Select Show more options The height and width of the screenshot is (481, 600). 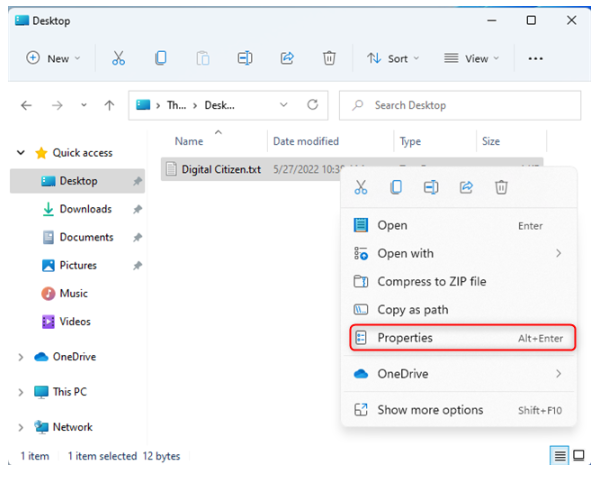coord(460,410)
